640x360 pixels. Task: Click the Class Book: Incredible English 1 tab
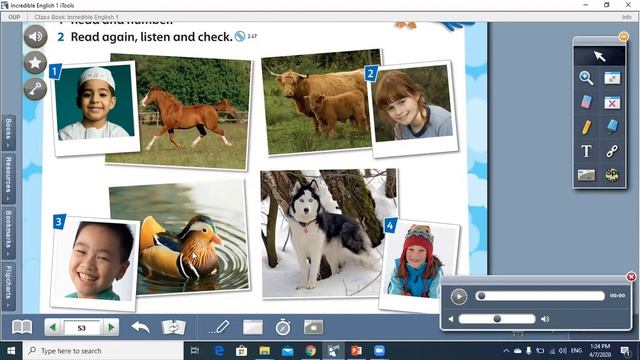coord(76,17)
